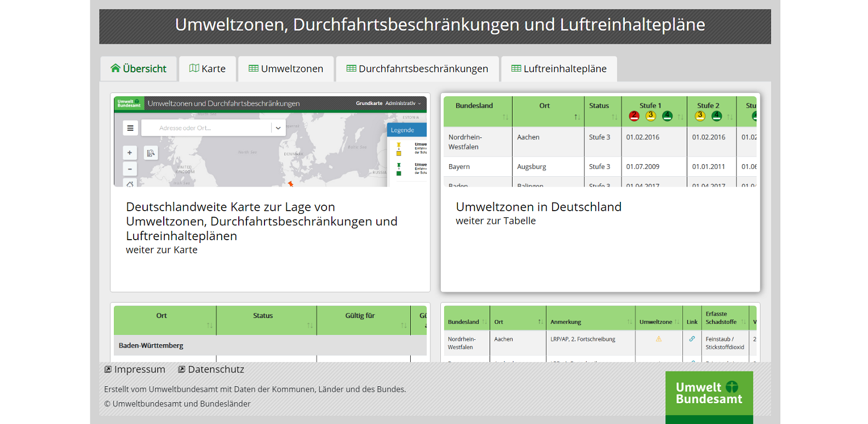Expand the address search dropdown chevron

[278, 128]
